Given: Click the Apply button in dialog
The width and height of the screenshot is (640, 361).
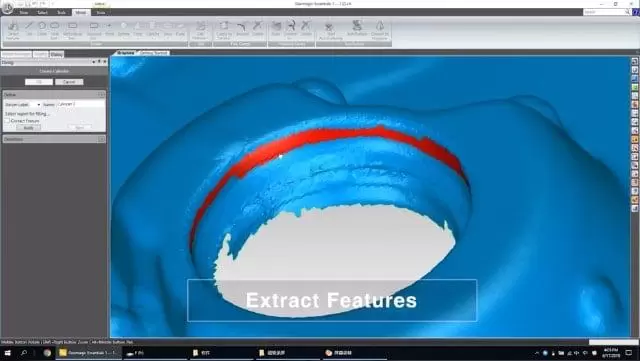Looking at the screenshot, I should tap(29, 128).
